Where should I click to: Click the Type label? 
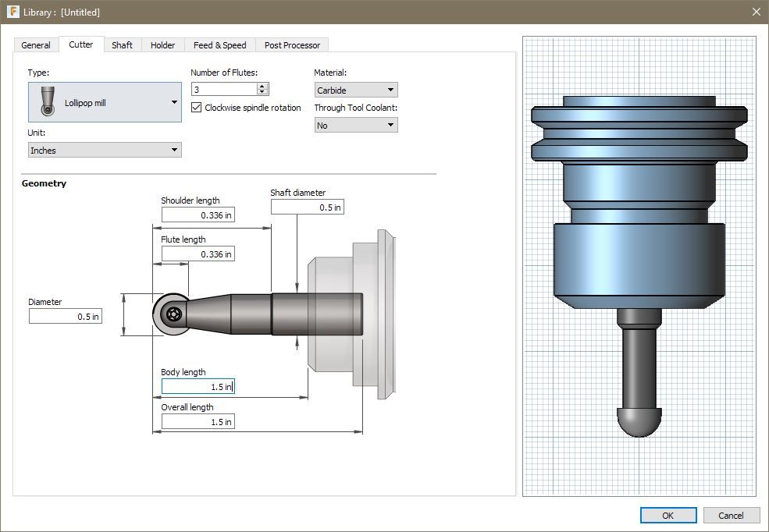tap(38, 73)
